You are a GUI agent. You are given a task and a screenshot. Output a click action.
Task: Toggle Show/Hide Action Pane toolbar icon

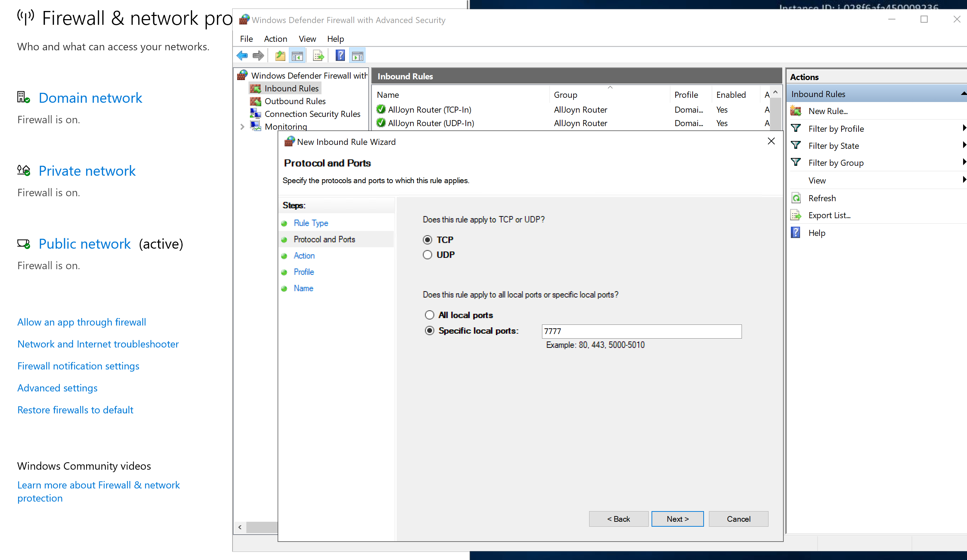[357, 56]
